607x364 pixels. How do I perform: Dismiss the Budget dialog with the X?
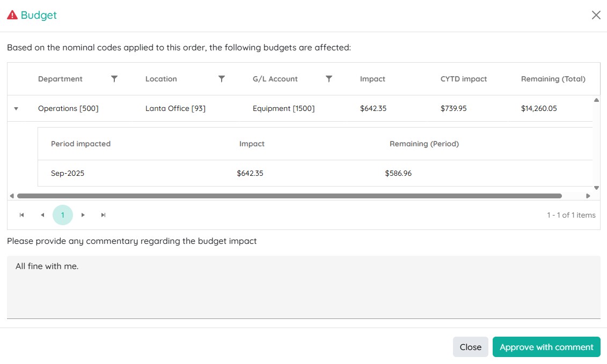coord(596,15)
